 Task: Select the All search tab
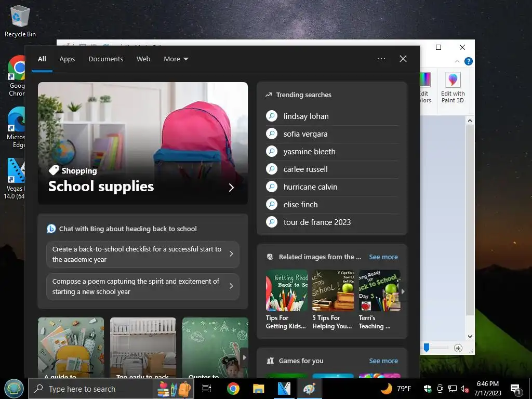42,59
